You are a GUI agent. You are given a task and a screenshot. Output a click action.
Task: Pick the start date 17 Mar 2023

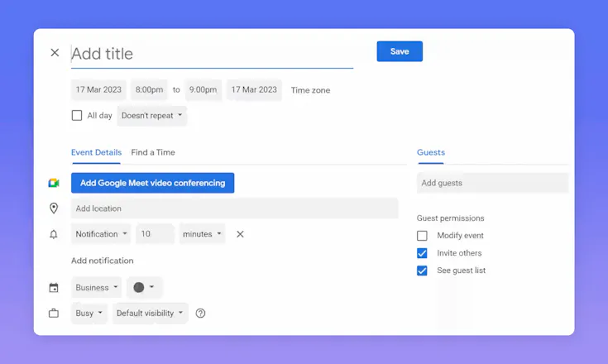(x=98, y=90)
